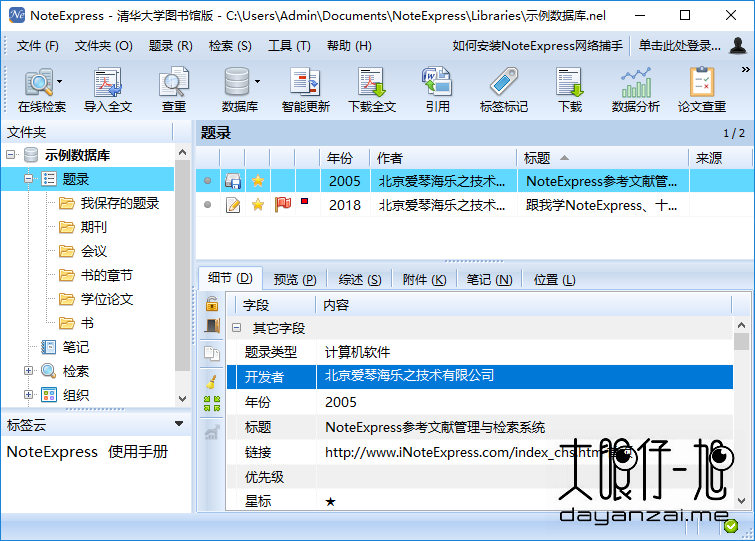755x541 pixels.
Task: Click 如何安装NoteExpress网络捕手 link
Action: point(537,46)
